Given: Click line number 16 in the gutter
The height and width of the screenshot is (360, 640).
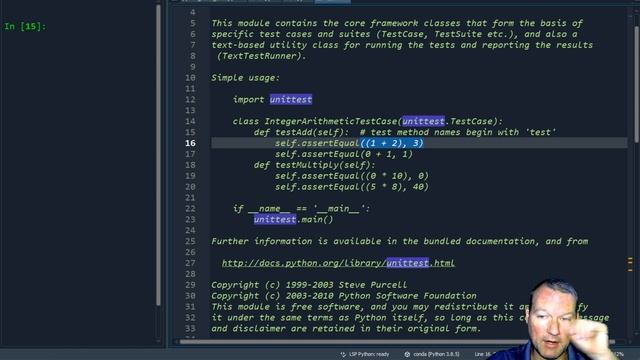Looking at the screenshot, I should (190, 143).
